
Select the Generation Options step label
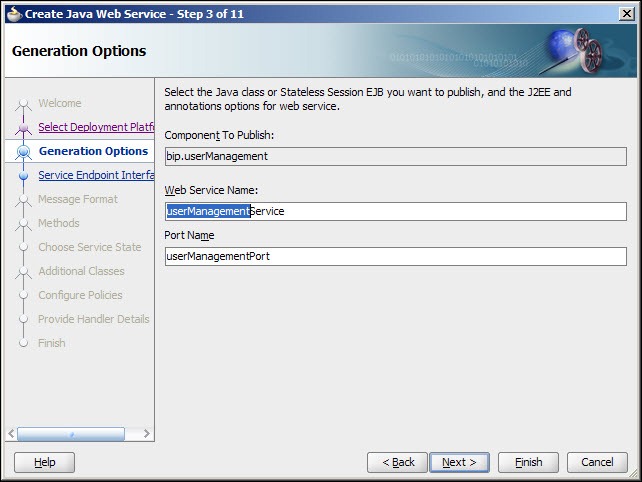(x=93, y=151)
